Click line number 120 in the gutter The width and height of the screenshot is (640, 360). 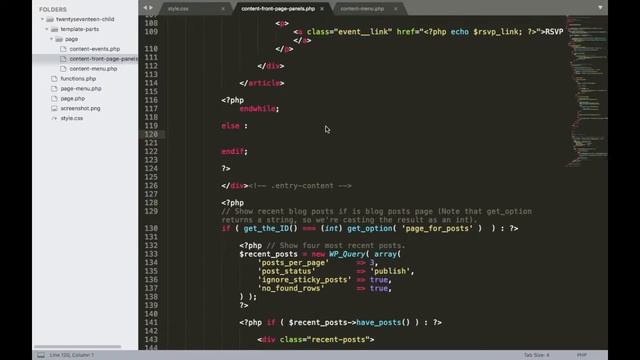pos(151,134)
